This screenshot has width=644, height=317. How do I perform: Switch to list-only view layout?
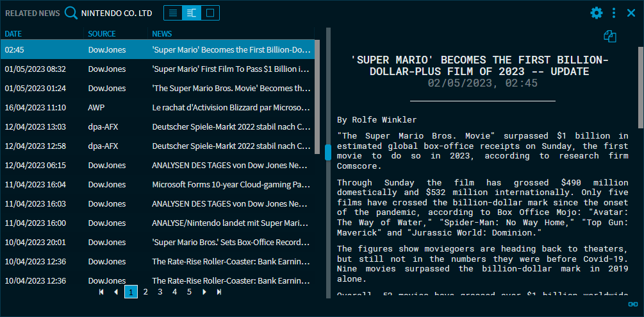coord(173,13)
